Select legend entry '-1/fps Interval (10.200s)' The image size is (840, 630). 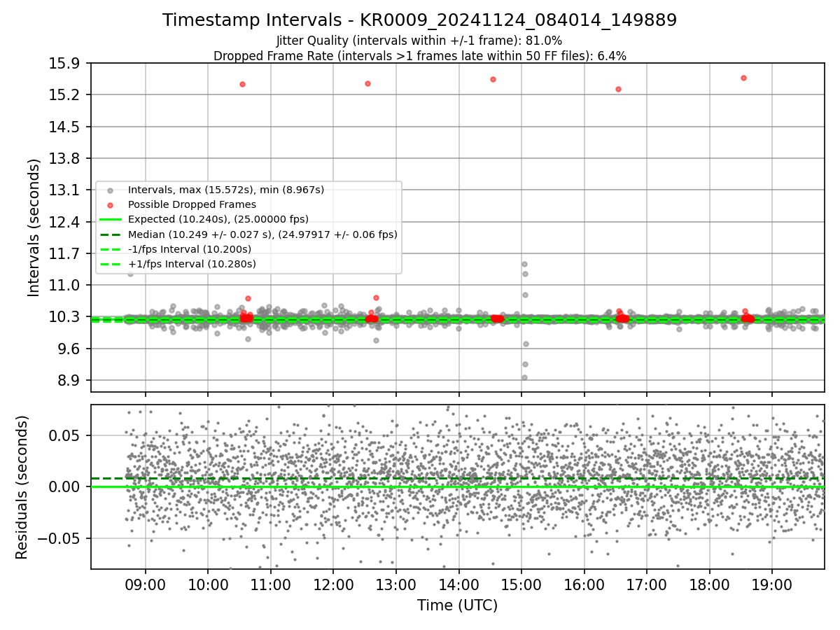click(190, 249)
